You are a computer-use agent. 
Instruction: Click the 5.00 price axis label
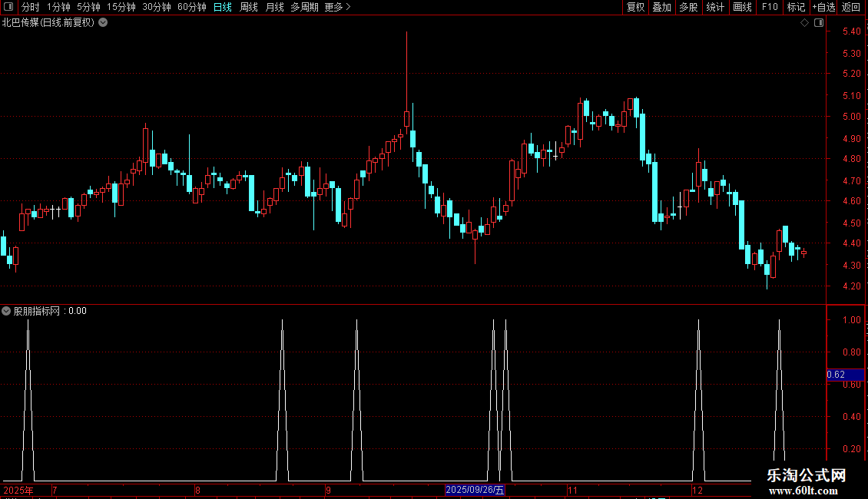(x=851, y=117)
